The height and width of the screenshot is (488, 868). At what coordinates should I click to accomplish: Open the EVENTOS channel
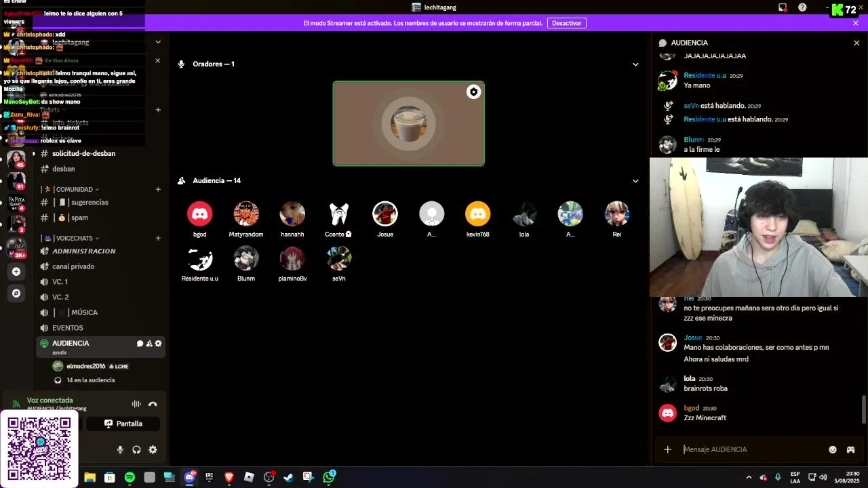[100, 328]
